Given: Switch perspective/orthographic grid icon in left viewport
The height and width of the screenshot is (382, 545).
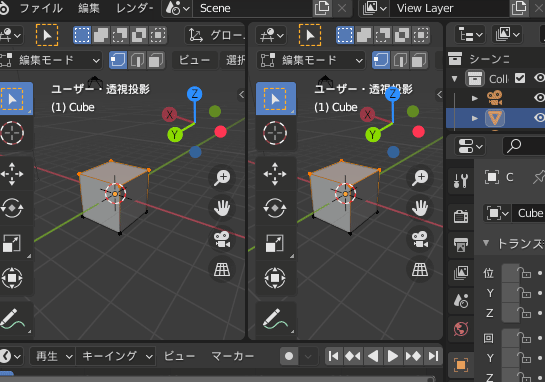Looking at the screenshot, I should coord(222,269).
